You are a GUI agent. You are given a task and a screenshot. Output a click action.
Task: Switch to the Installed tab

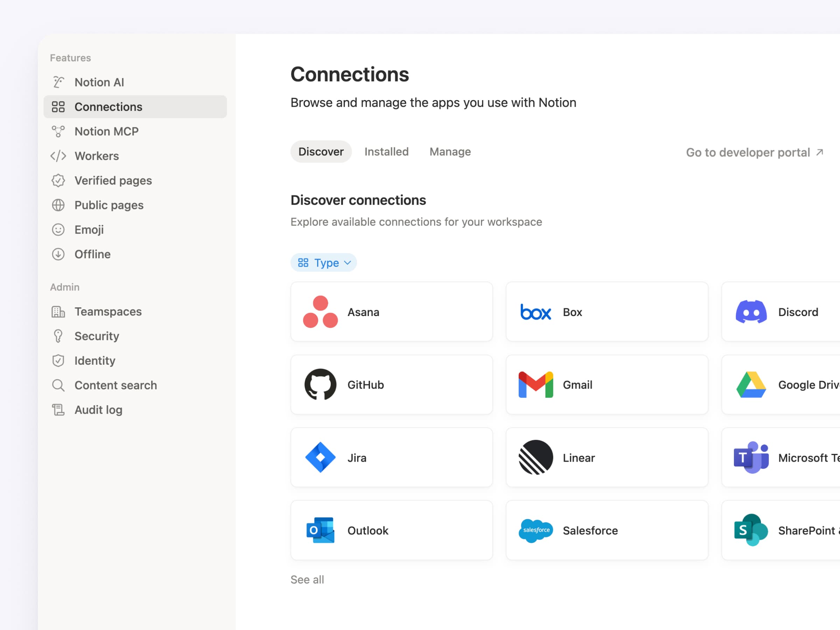click(x=386, y=152)
